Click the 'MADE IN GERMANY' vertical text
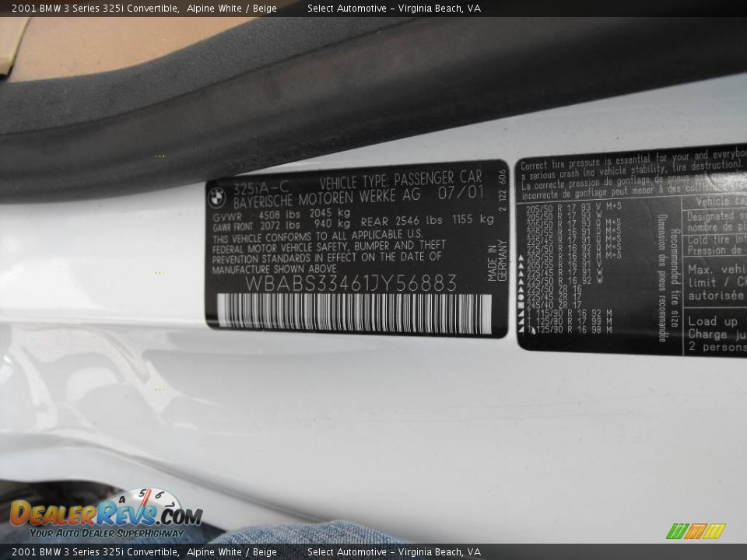 497,260
